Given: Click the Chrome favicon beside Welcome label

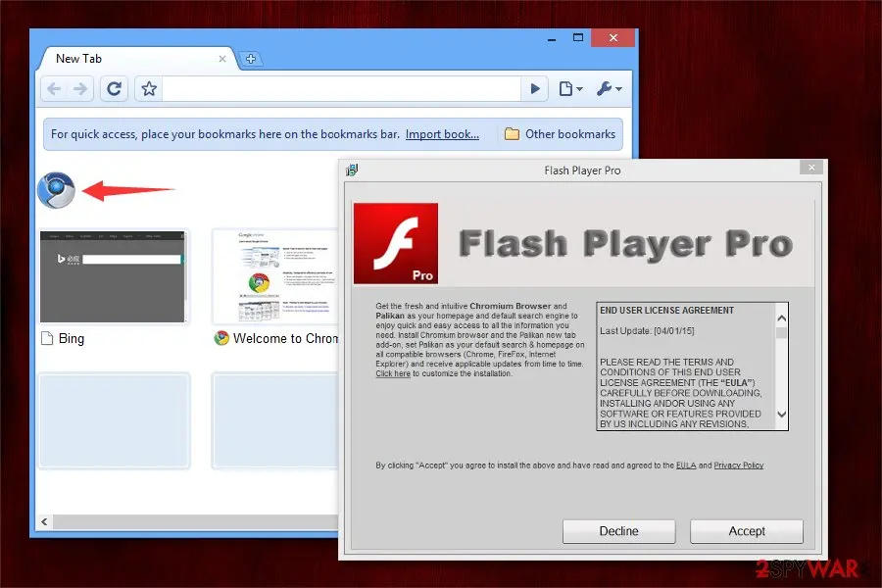Looking at the screenshot, I should (x=221, y=338).
